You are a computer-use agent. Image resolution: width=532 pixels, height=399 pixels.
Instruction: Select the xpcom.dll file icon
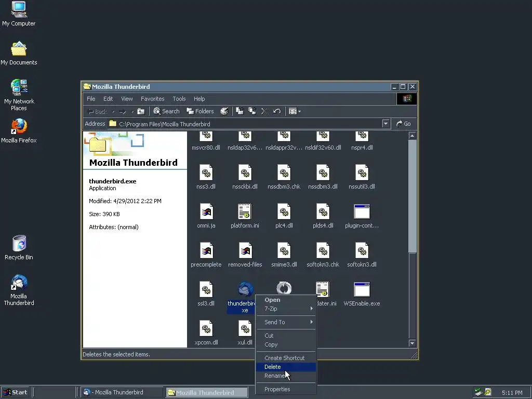pyautogui.click(x=206, y=328)
